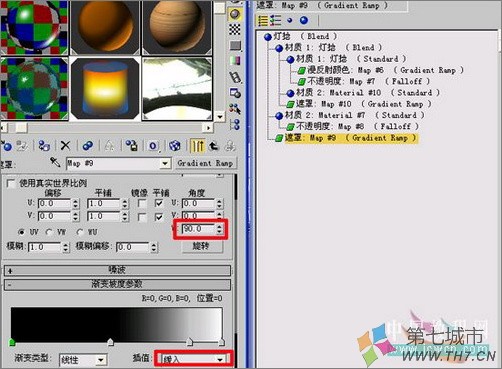This screenshot has height=369, width=502.
Task: Click the Put to Library icon
Action: point(131,146)
